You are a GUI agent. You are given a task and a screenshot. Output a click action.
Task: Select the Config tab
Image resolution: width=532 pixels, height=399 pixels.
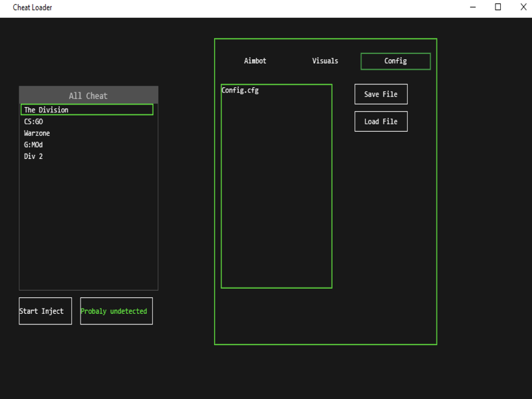coord(396,61)
